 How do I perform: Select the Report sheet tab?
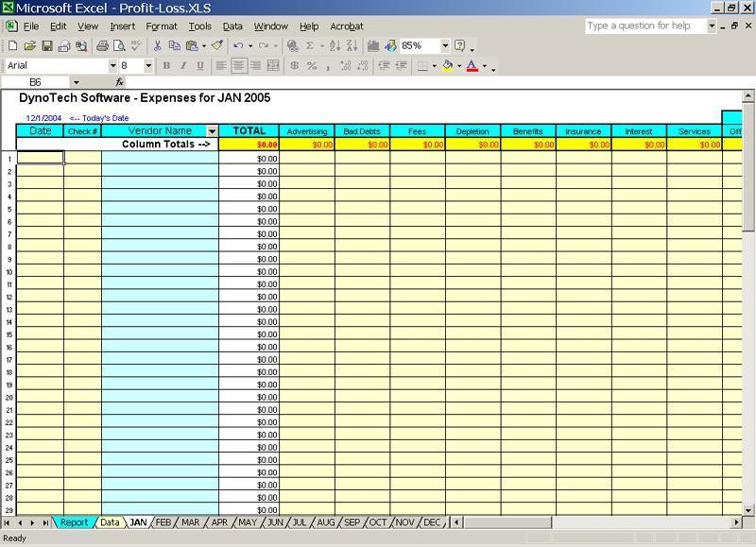[x=73, y=521]
